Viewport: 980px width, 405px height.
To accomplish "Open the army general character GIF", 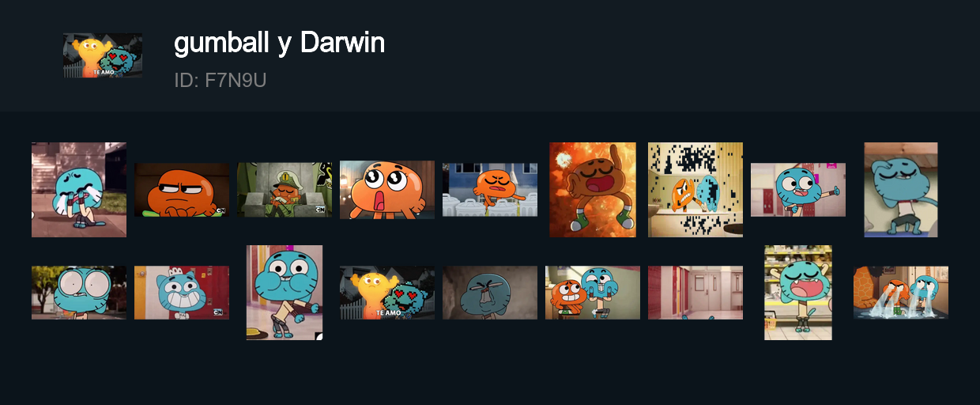I will pos(285,190).
